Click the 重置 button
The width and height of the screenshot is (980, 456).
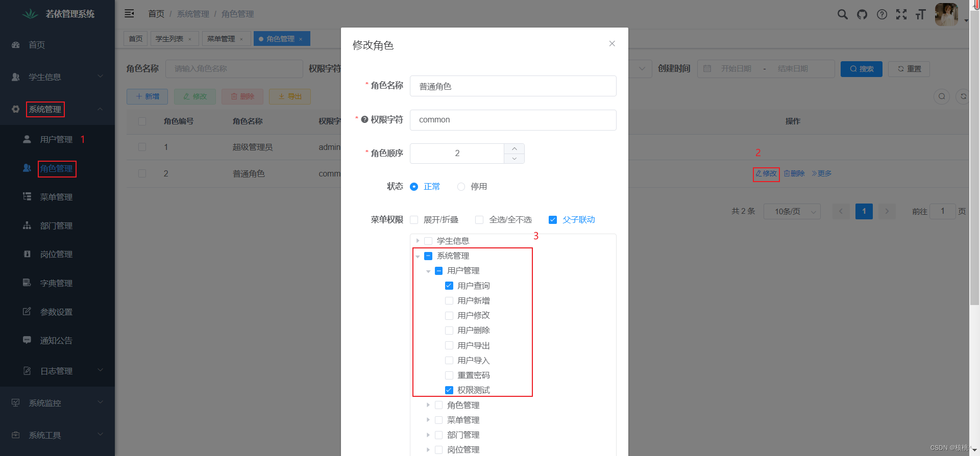pyautogui.click(x=909, y=69)
